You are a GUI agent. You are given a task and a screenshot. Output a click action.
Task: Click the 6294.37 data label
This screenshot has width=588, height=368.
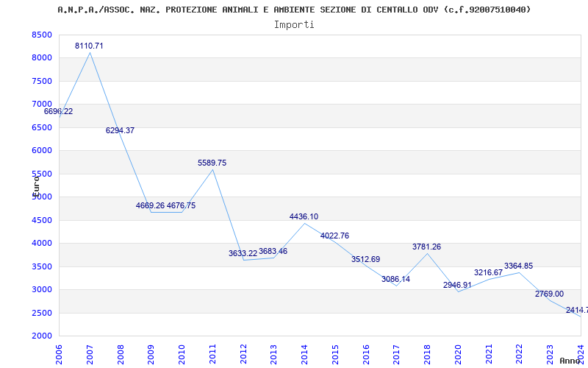[120, 131]
